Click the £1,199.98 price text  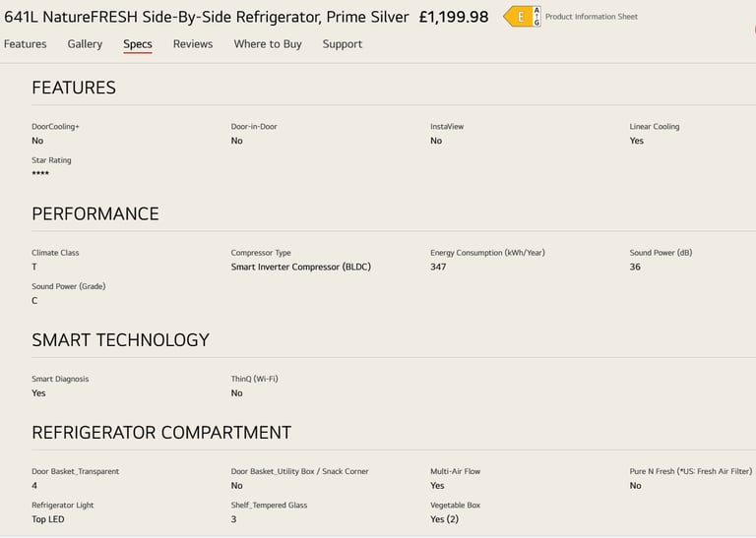454,17
